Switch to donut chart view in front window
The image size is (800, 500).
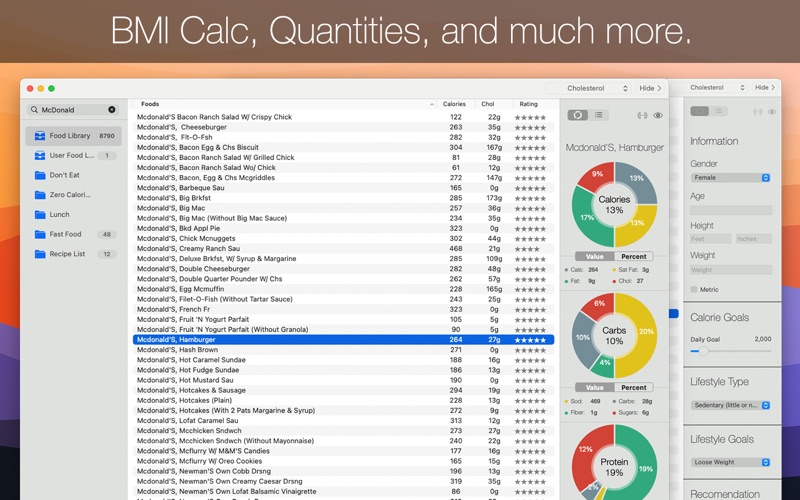578,115
